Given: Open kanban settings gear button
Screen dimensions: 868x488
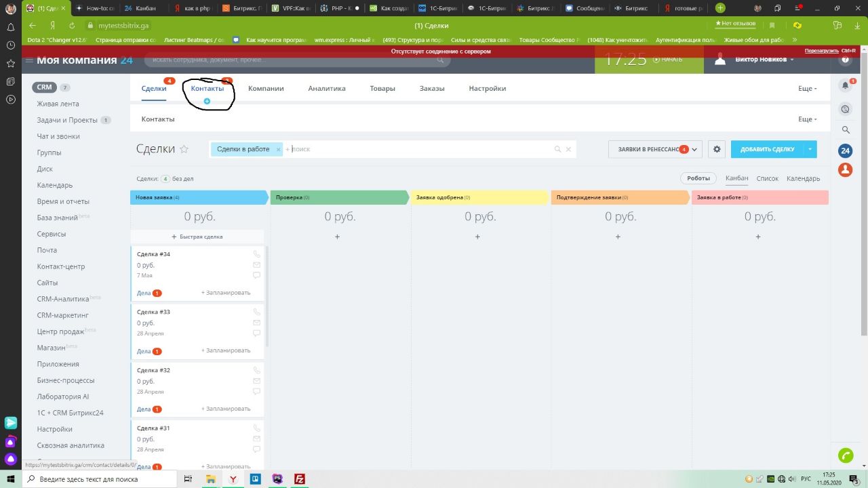Looking at the screenshot, I should tap(717, 149).
